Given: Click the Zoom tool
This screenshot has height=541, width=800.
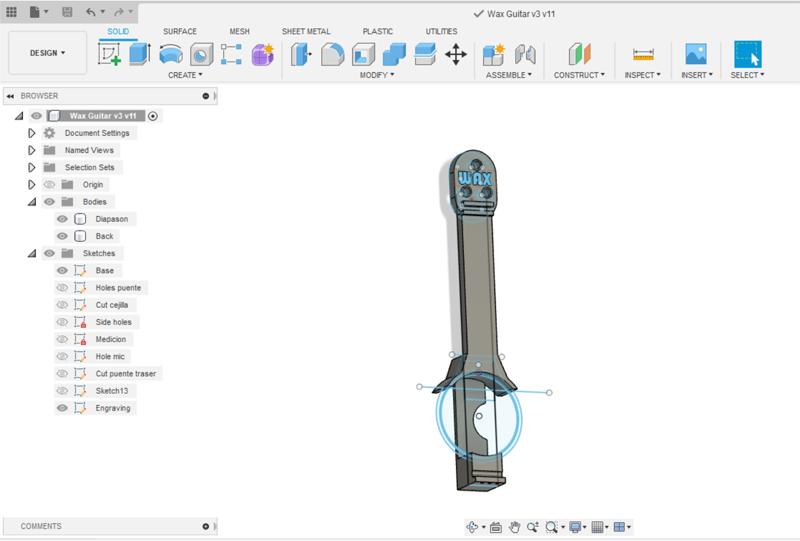Looking at the screenshot, I should point(532,527).
